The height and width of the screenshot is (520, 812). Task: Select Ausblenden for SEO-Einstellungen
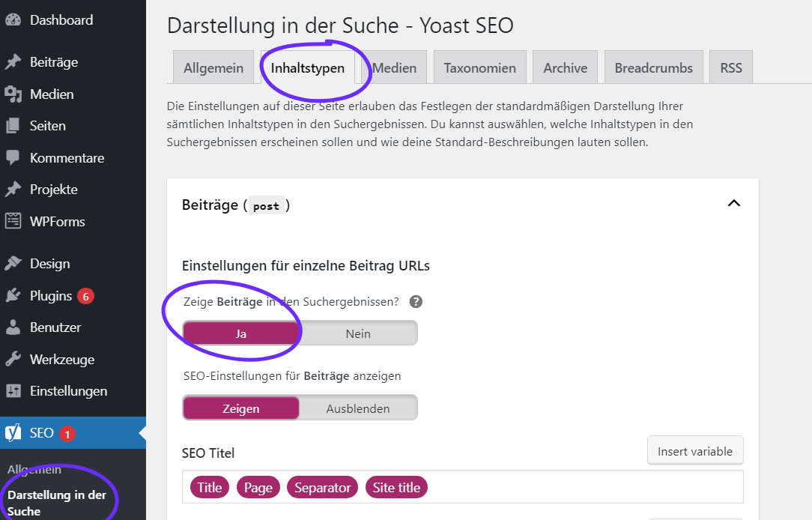[358, 408]
